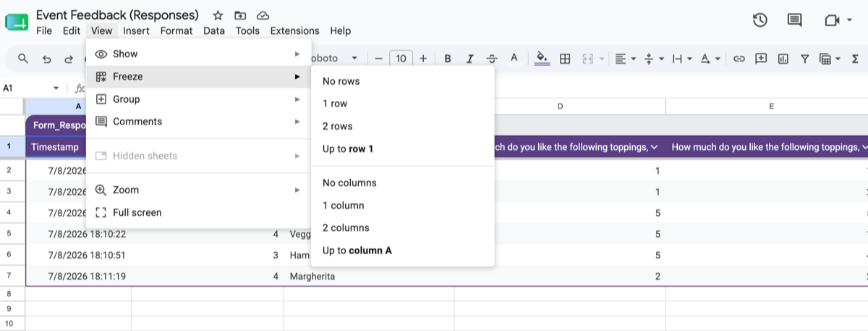Select No rows freeze option

tap(402, 81)
